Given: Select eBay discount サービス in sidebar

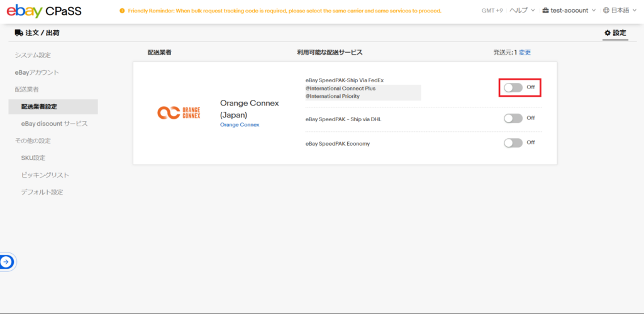Looking at the screenshot, I should coord(54,124).
